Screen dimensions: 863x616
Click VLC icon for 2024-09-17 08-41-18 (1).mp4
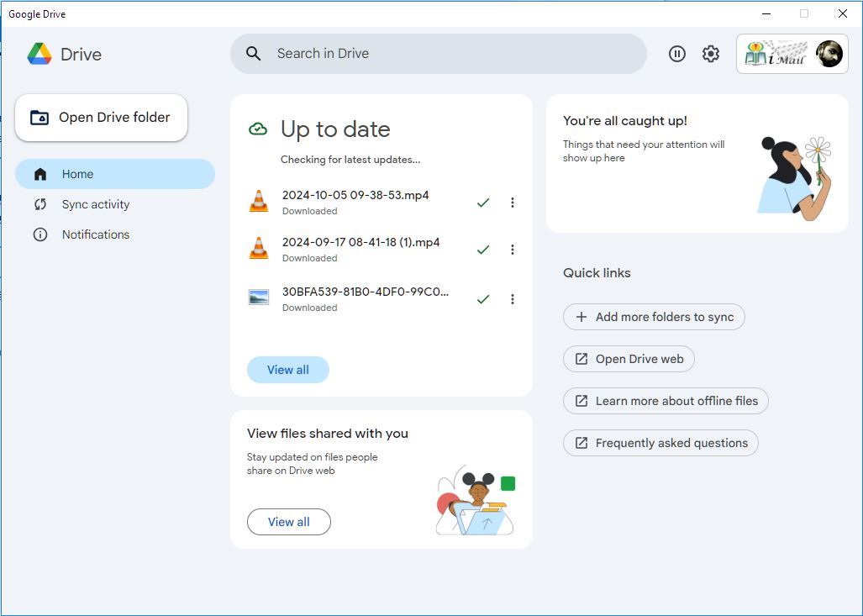tap(259, 248)
